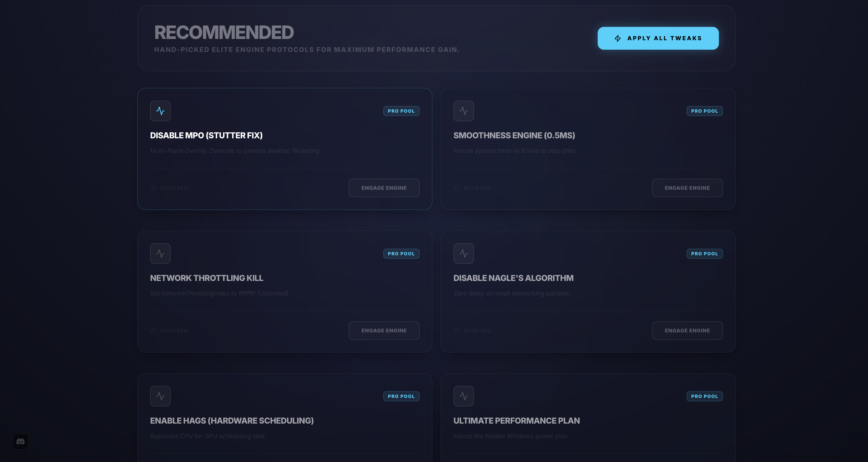This screenshot has height=462, width=868.
Task: Click the pulse icon on Smoothness Engine card
Action: click(463, 111)
